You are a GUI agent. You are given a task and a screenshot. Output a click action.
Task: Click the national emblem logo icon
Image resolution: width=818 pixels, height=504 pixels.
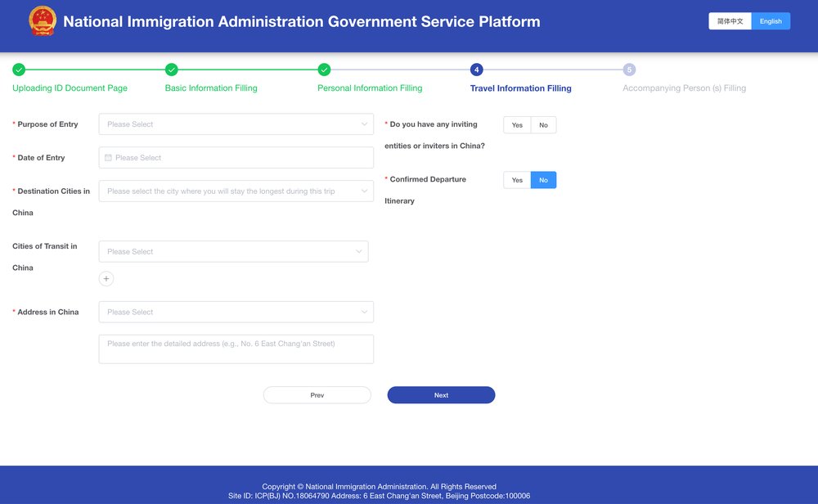tap(43, 21)
